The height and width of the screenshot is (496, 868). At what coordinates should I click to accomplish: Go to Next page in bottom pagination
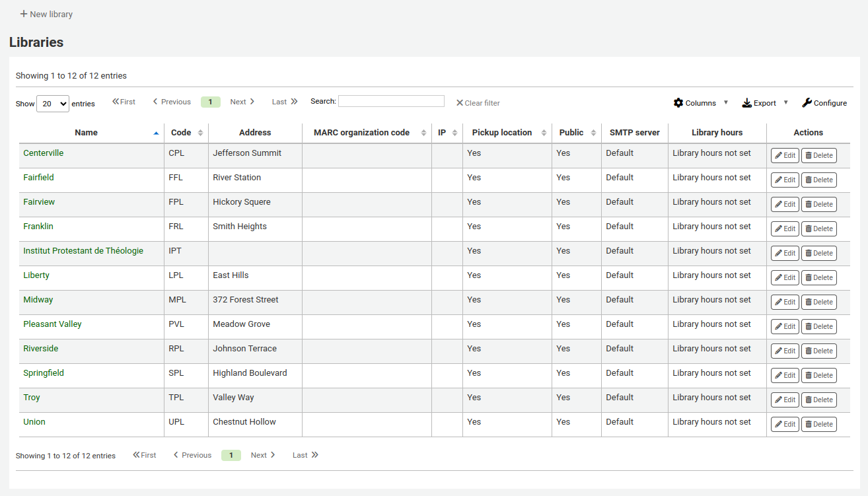coord(263,455)
